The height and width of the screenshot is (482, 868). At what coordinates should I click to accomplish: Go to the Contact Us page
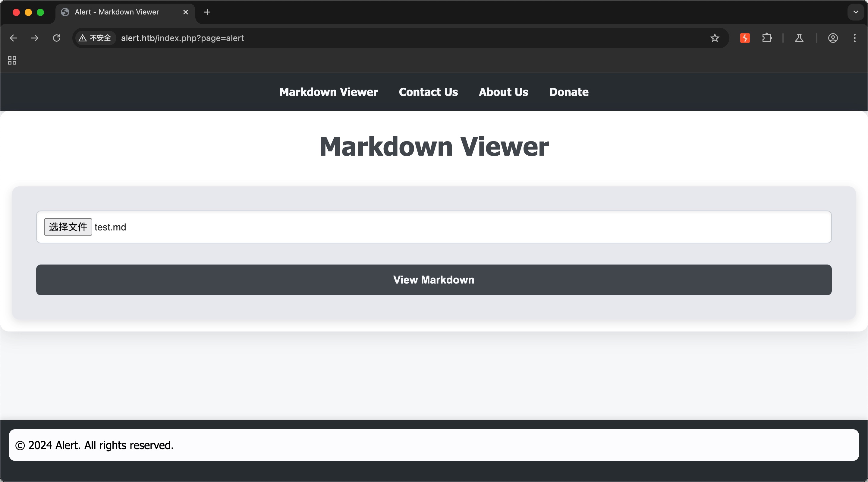point(428,92)
